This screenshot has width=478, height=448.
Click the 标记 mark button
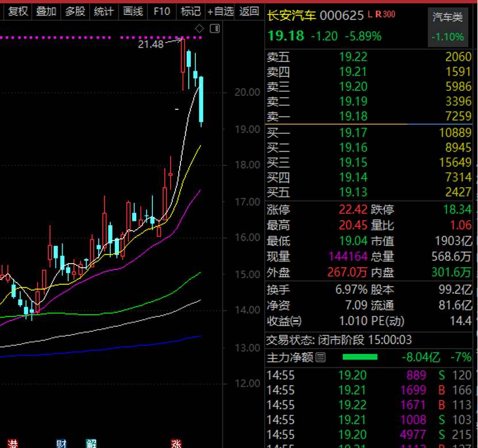click(191, 11)
